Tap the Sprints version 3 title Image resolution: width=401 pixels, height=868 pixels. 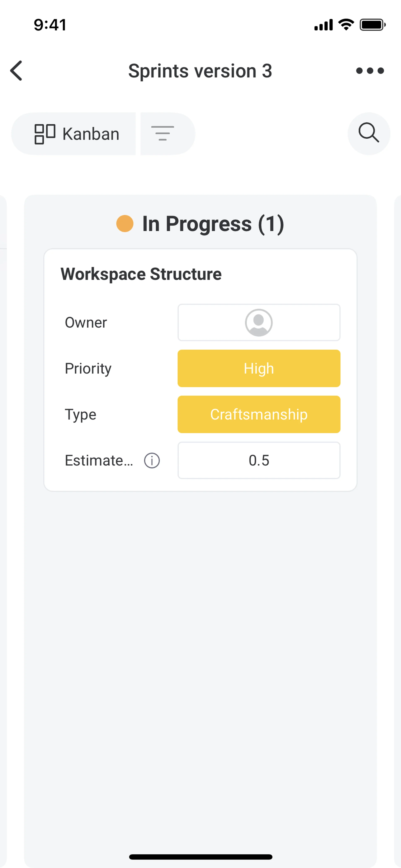click(200, 71)
